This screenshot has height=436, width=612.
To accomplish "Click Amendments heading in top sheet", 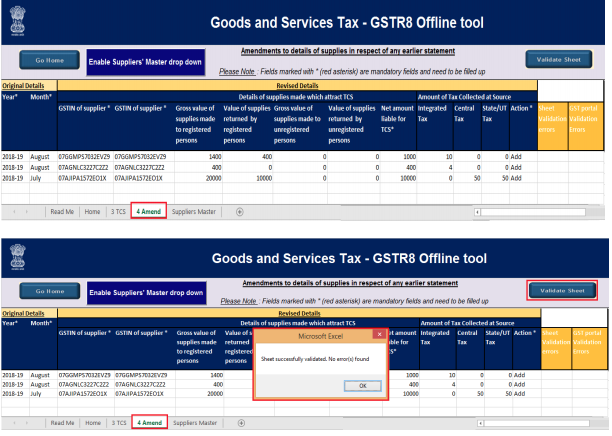I will tap(348, 51).
